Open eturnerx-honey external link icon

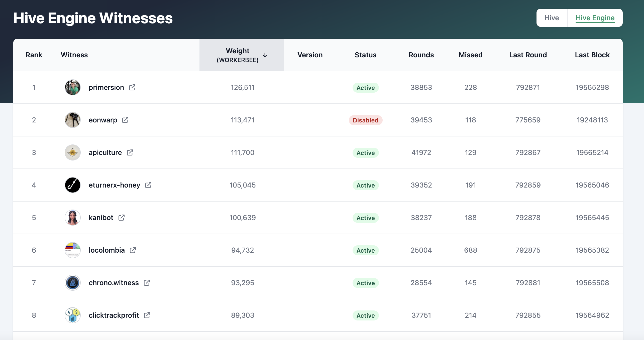pyautogui.click(x=148, y=185)
